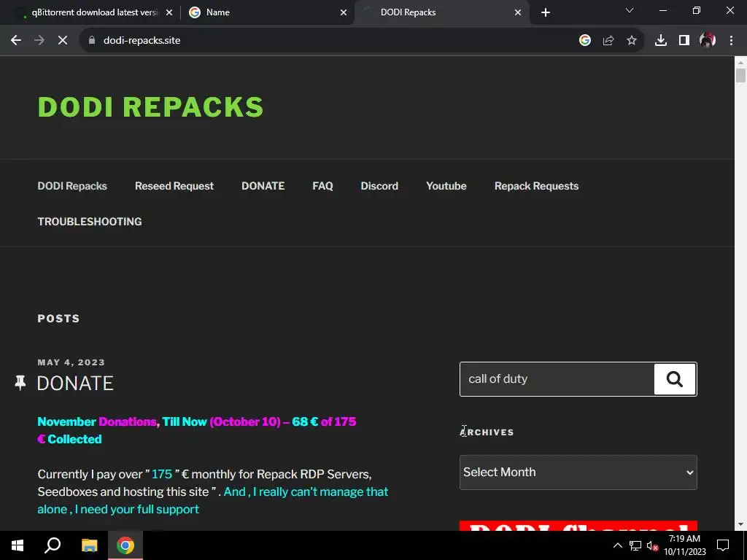Image resolution: width=747 pixels, height=560 pixels.
Task: Open the DODI Channel red banner
Action: point(578,526)
